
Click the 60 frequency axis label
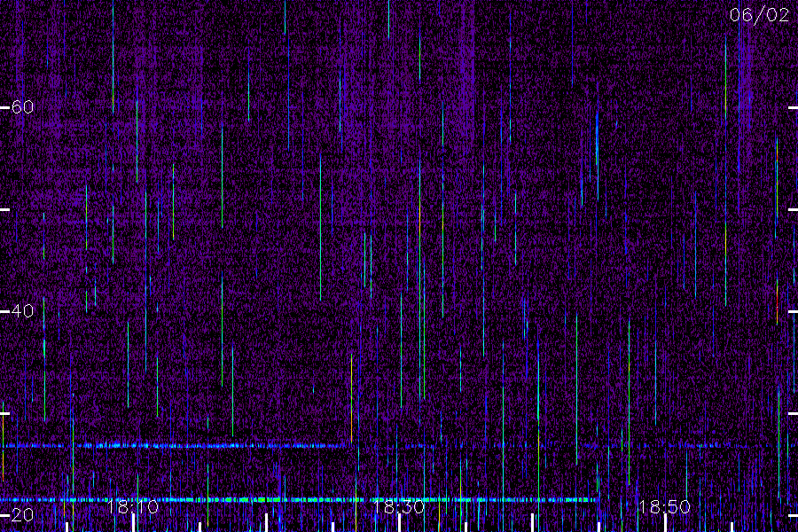coord(22,107)
